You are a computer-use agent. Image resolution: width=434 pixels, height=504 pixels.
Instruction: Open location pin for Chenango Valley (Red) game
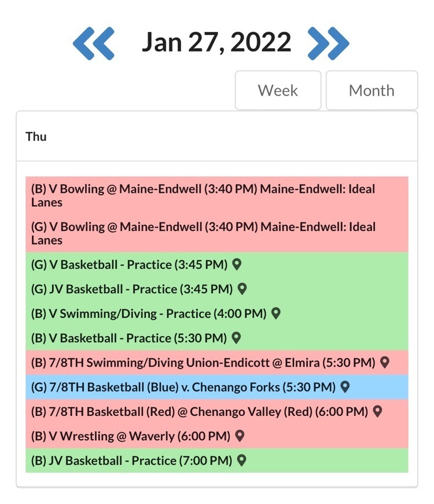377,411
